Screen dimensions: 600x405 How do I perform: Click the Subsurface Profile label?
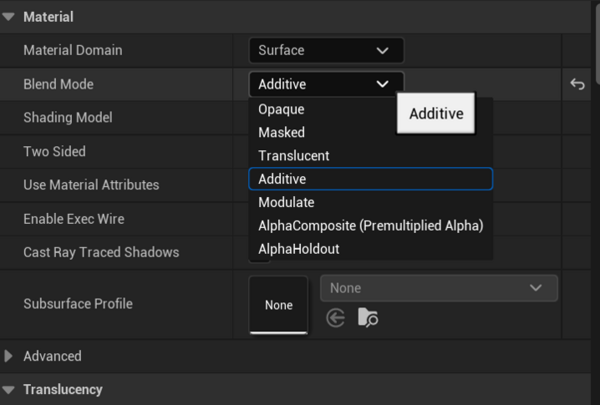(78, 304)
